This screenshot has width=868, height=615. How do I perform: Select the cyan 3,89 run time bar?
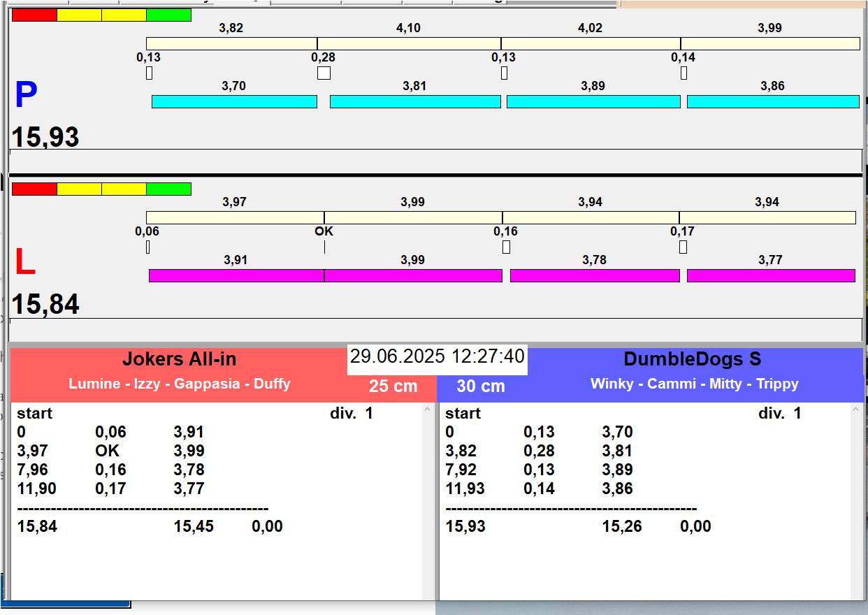click(593, 101)
